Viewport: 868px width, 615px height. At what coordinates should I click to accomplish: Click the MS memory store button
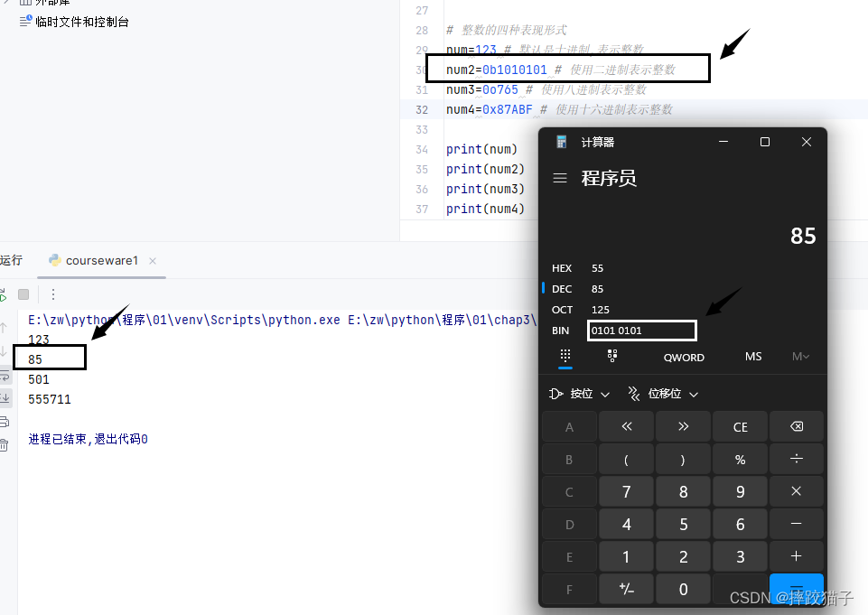click(x=753, y=357)
